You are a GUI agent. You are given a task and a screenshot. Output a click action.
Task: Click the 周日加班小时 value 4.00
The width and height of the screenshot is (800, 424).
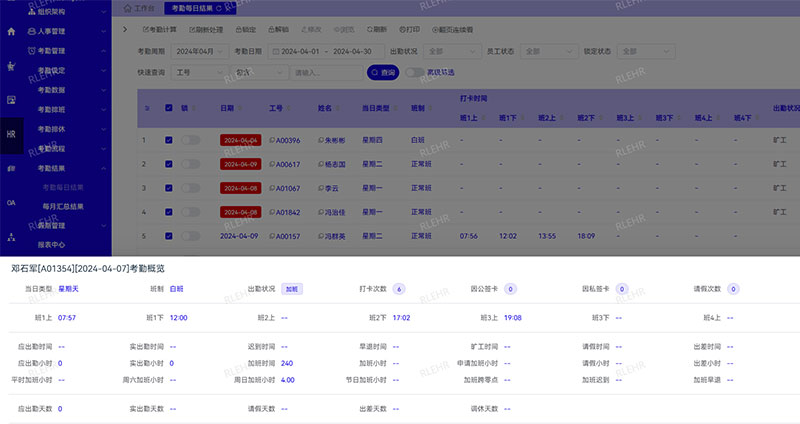tap(288, 380)
